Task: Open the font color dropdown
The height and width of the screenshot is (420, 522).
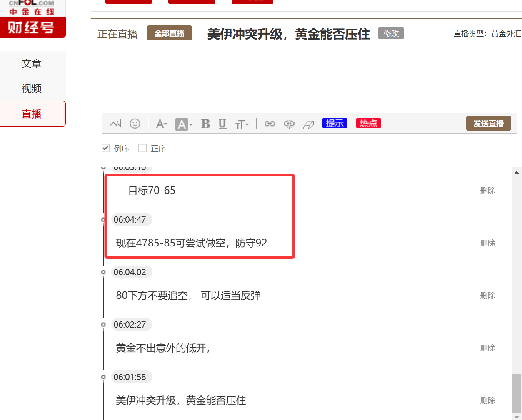Action: [161, 124]
